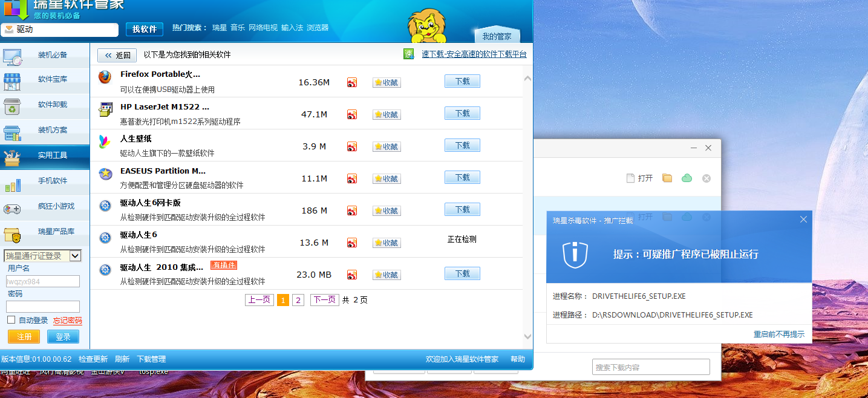Click the folder icon in download manager
Image resolution: width=868 pixels, height=398 pixels.
667,178
